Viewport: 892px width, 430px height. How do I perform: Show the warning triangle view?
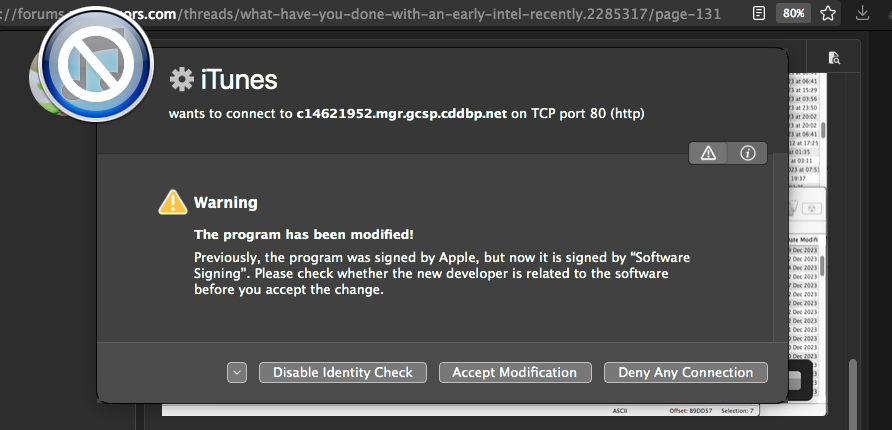tap(708, 153)
